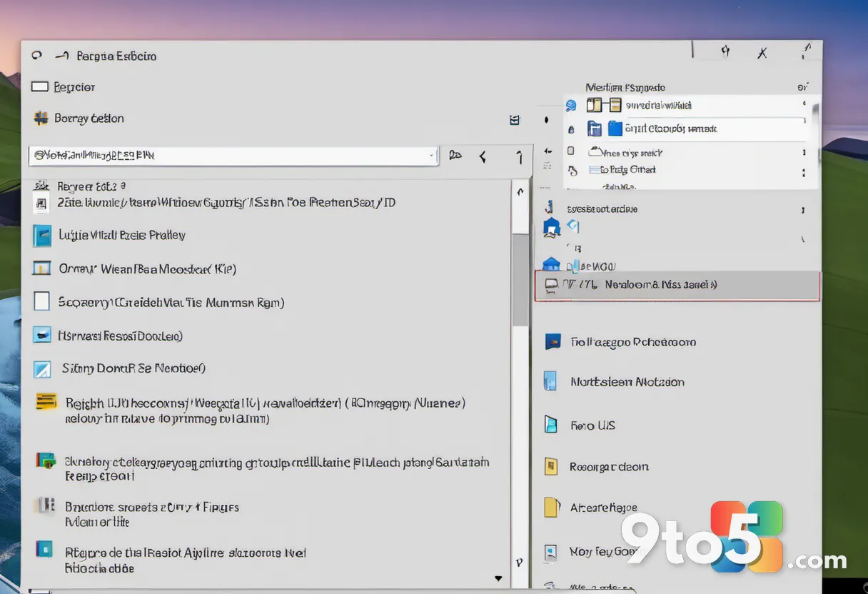Click the blue house icon under "syesiseot ardiue"
Screen dimensions: 868x594
point(552,227)
